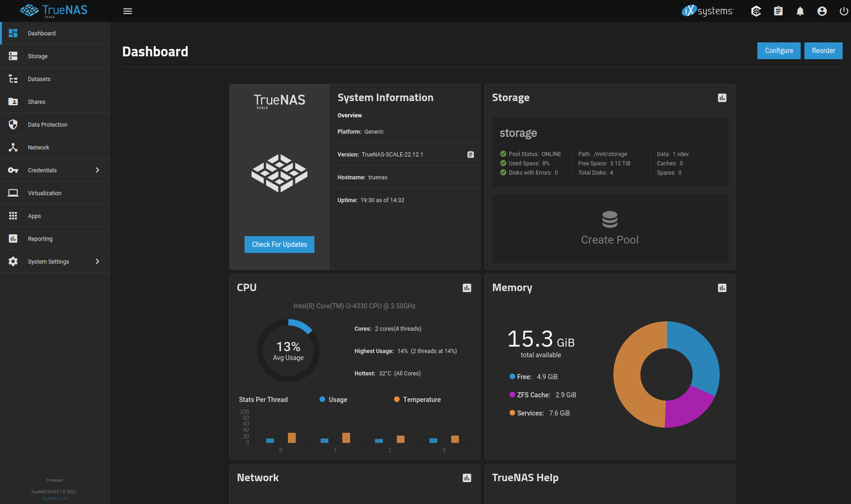Click the Dashboard sidebar icon
851x504 pixels.
(13, 33)
